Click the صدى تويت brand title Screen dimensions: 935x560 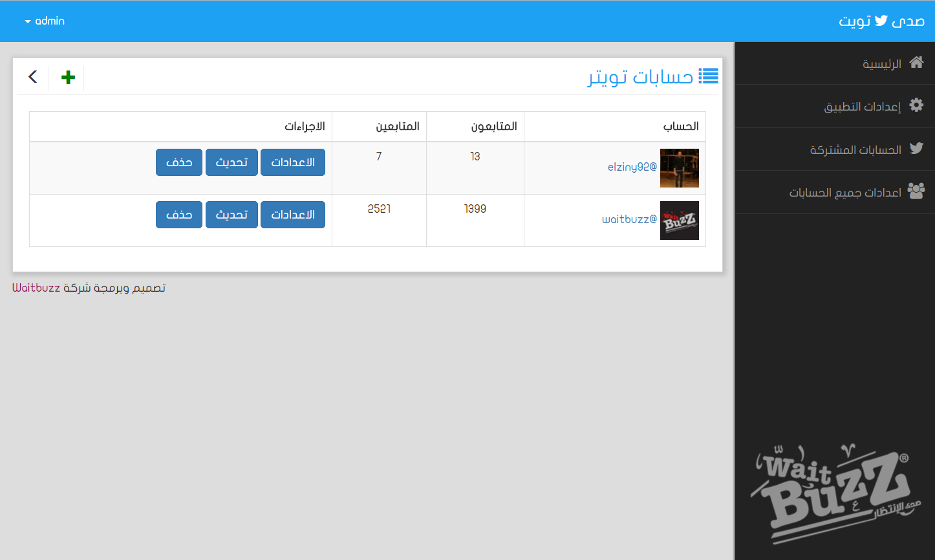882,21
